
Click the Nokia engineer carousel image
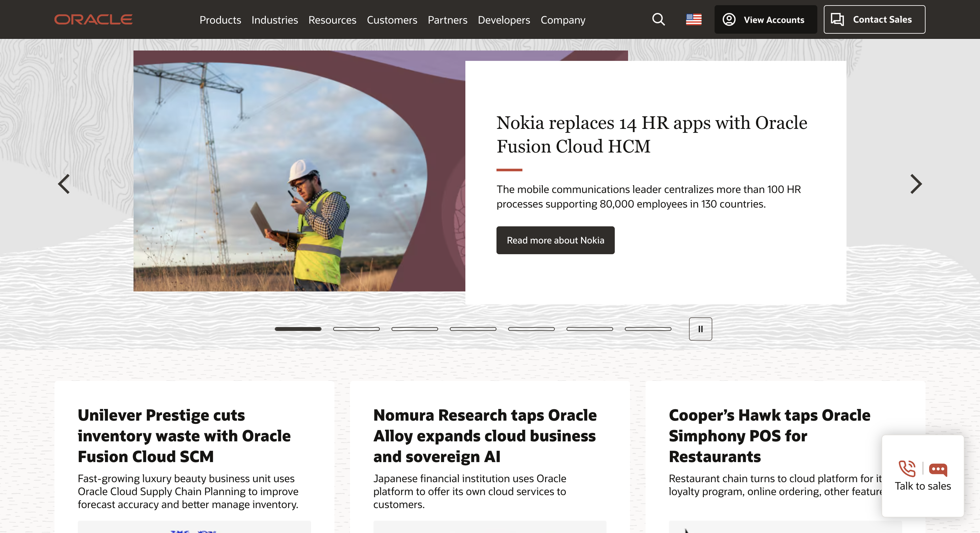coord(299,171)
